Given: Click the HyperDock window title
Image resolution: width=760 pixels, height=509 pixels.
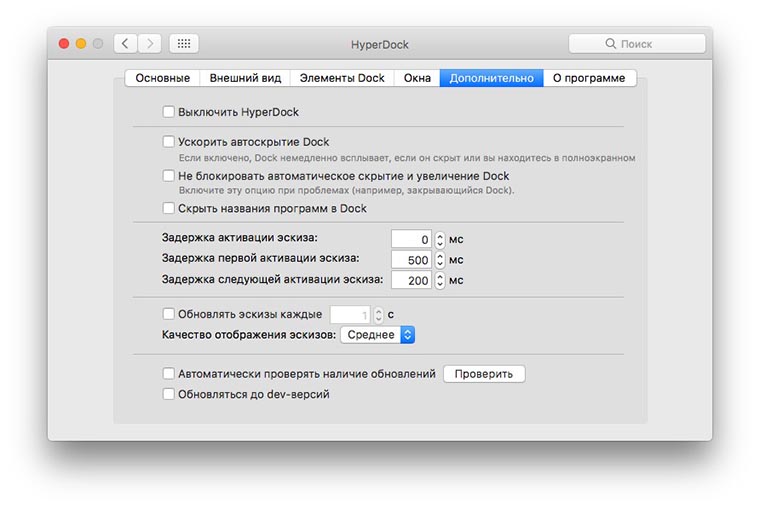Looking at the screenshot, I should tap(380, 45).
